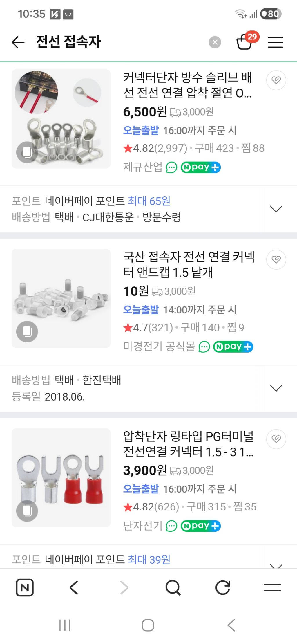Open chat with seller 단자전기
Image resolution: width=297 pixels, height=644 pixels.
tap(171, 526)
